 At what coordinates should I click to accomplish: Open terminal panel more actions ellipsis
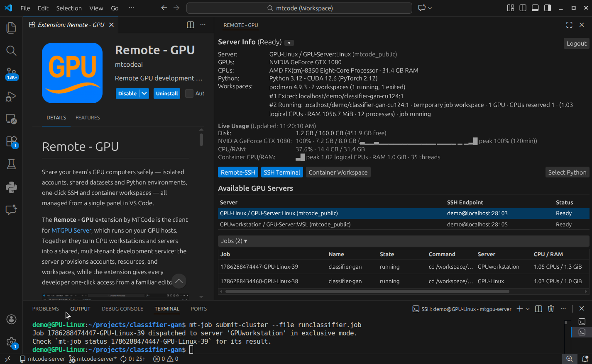click(563, 309)
